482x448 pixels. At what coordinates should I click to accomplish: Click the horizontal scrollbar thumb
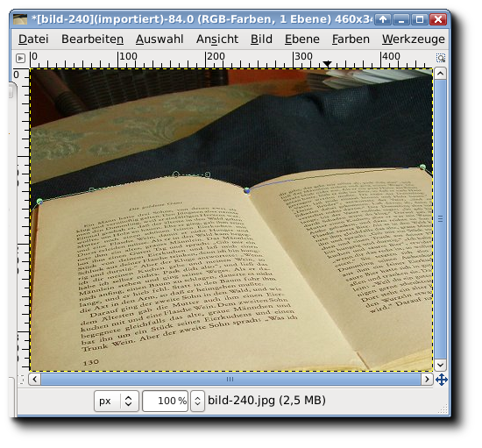230,379
